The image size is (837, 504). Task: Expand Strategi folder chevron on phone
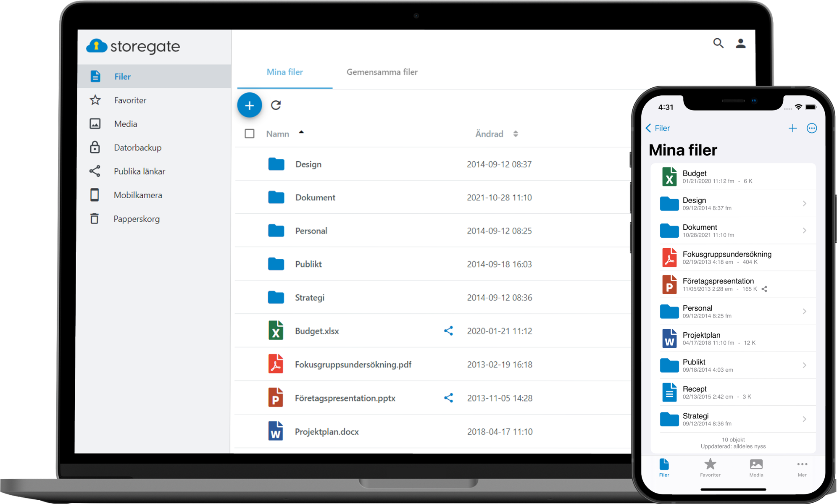(x=804, y=419)
